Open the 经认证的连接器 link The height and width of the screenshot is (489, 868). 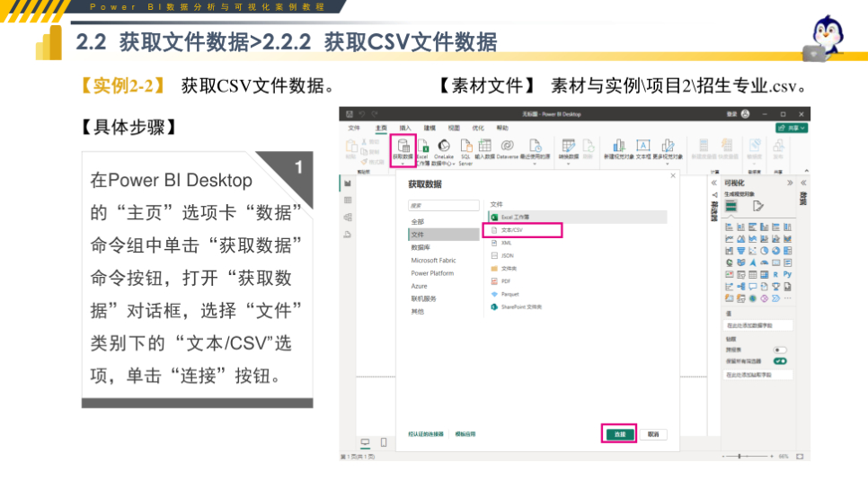pyautogui.click(x=426, y=434)
